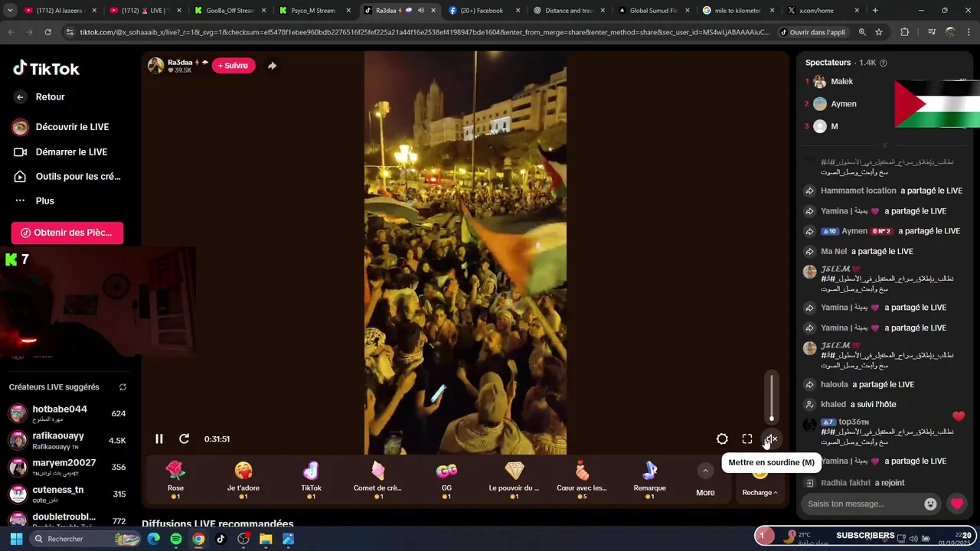Go back using Retour
The width and height of the screenshot is (980, 551).
[40, 97]
